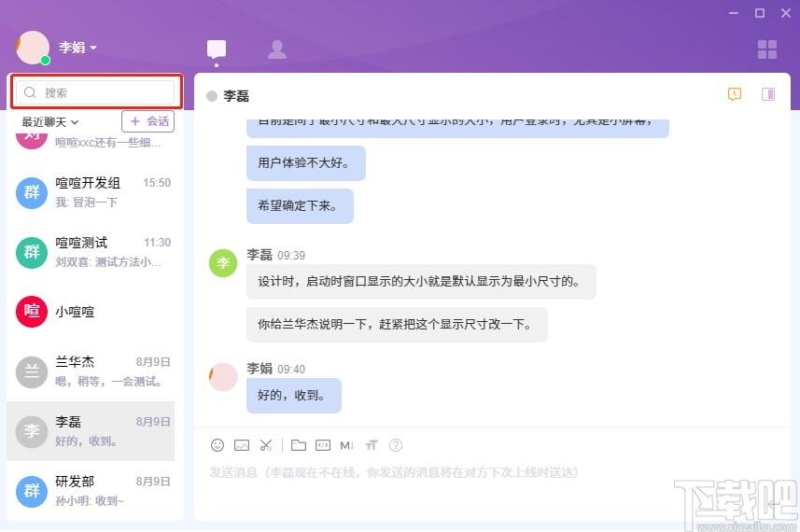Click the 李磊 chat title in header
Image resolution: width=800 pixels, height=532 pixels.
236,96
